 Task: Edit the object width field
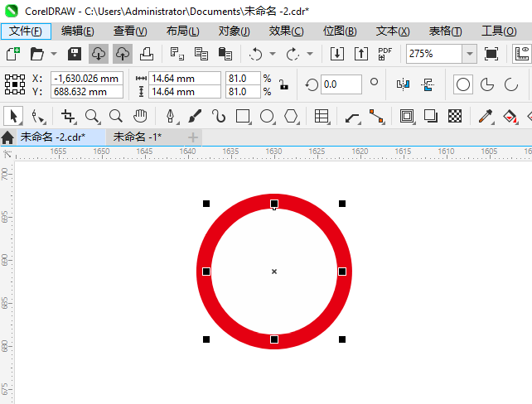[x=185, y=79]
